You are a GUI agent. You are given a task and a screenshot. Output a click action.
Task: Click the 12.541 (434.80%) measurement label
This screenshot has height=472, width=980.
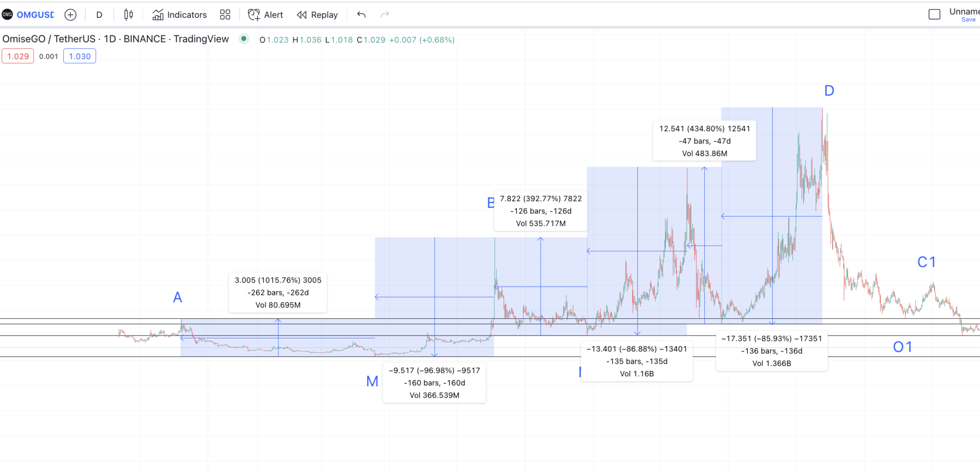pos(705,128)
